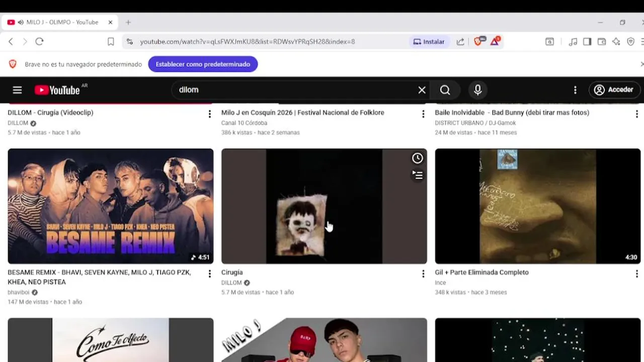
Task: Open Brave VPN shield icon
Action: pyautogui.click(x=630, y=42)
